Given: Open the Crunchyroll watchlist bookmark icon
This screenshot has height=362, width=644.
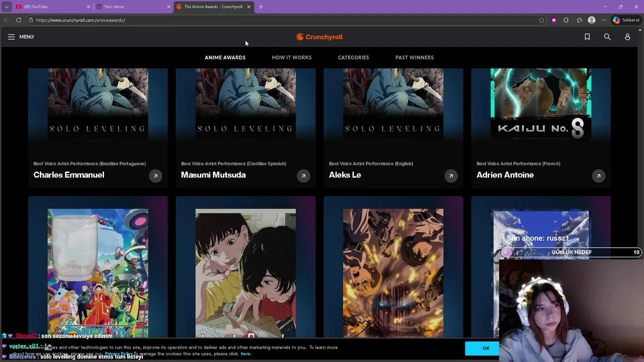Looking at the screenshot, I should point(587,37).
